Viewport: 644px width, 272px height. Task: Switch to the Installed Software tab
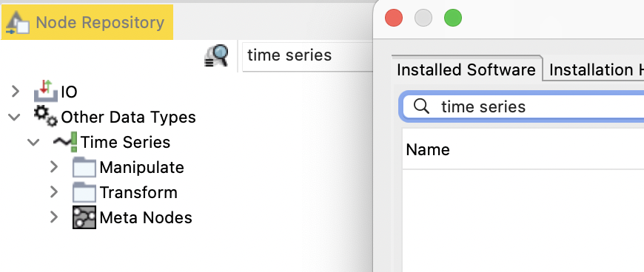coord(466,69)
